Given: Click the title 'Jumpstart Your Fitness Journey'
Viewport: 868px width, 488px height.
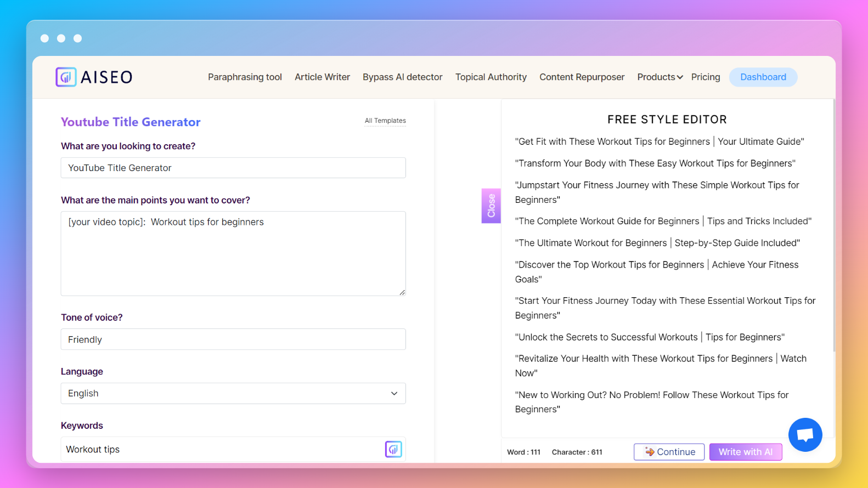Looking at the screenshot, I should tap(657, 192).
